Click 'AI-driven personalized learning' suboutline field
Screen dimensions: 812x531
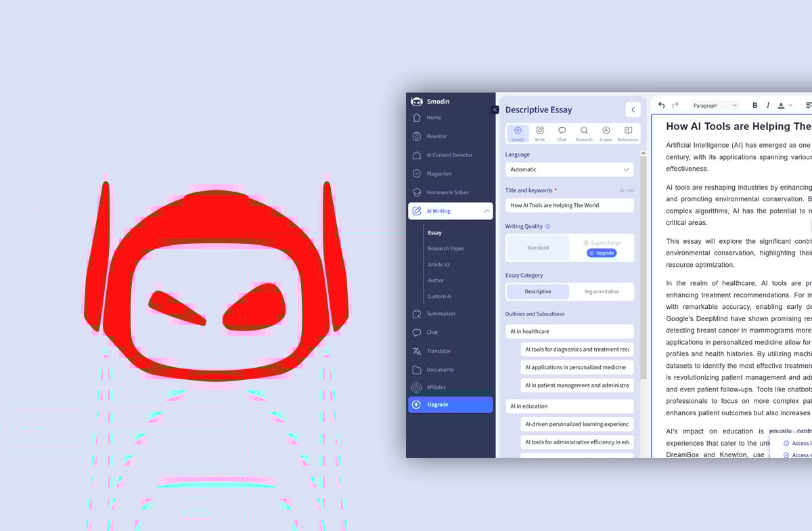[577, 424]
